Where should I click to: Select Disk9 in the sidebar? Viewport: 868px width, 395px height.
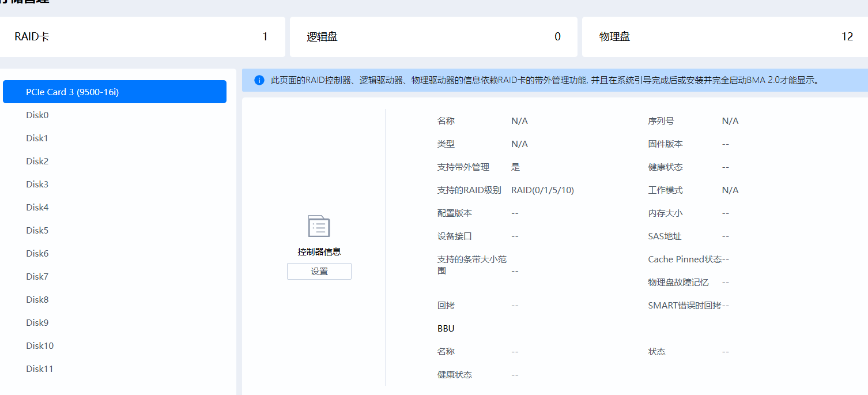pos(37,322)
